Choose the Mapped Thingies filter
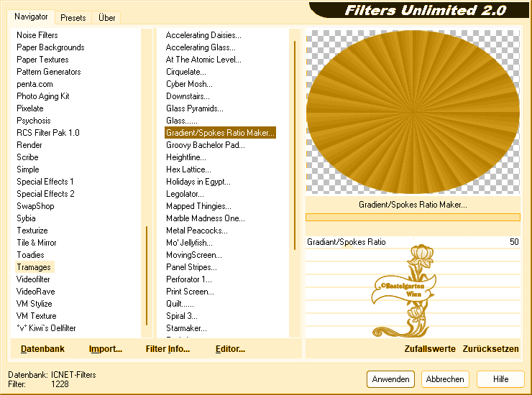 click(198, 206)
